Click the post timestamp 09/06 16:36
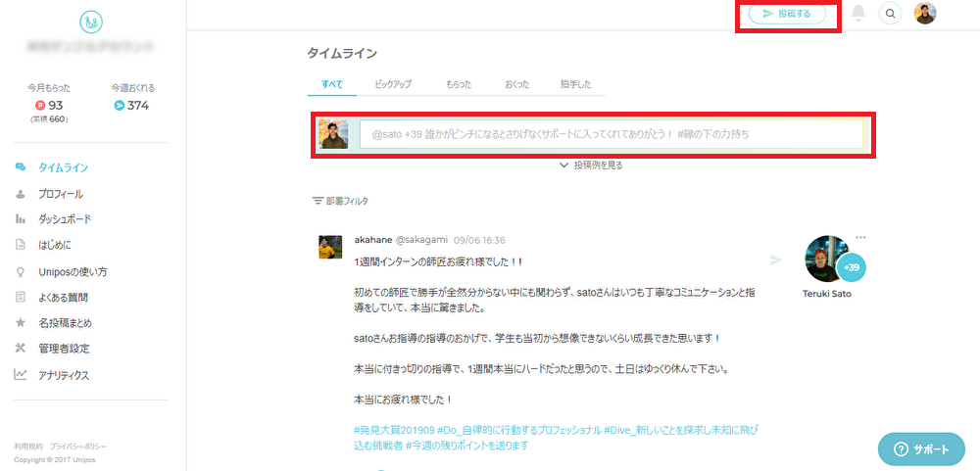The height and width of the screenshot is (471, 980). 480,240
